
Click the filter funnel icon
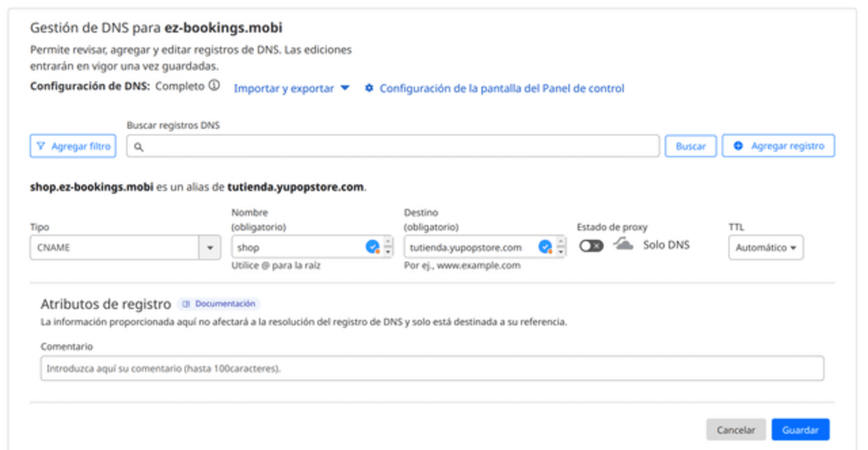41,146
